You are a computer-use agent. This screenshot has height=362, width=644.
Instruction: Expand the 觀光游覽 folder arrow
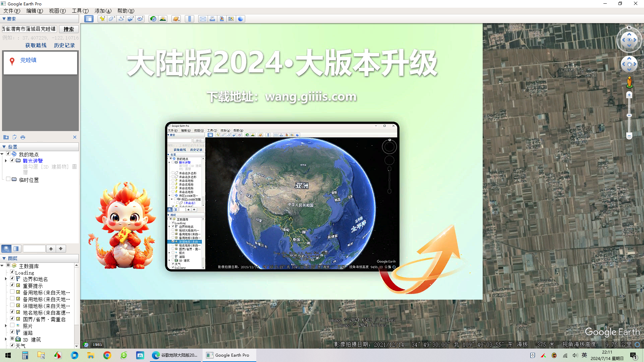pos(6,161)
